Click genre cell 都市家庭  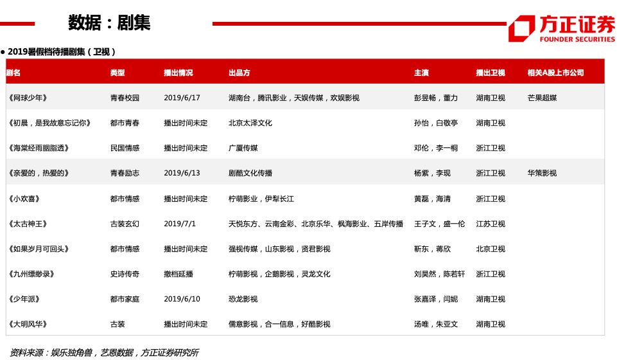click(x=125, y=299)
